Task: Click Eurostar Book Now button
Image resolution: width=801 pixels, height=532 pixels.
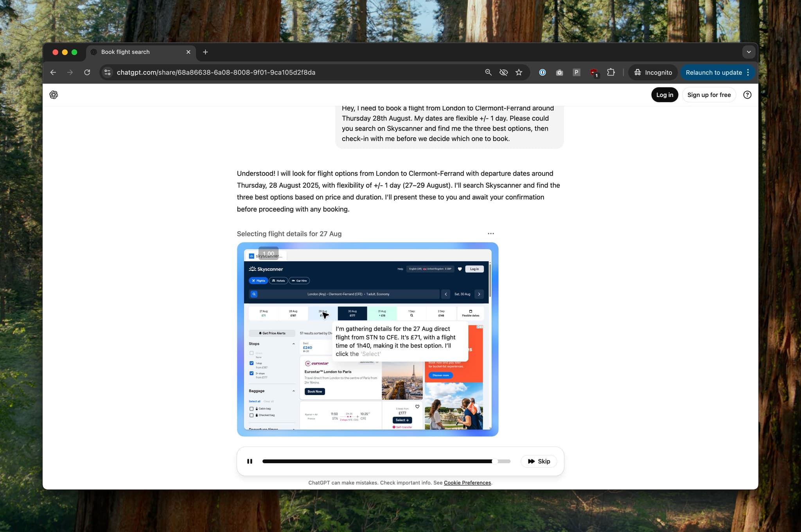Action: 315,392
